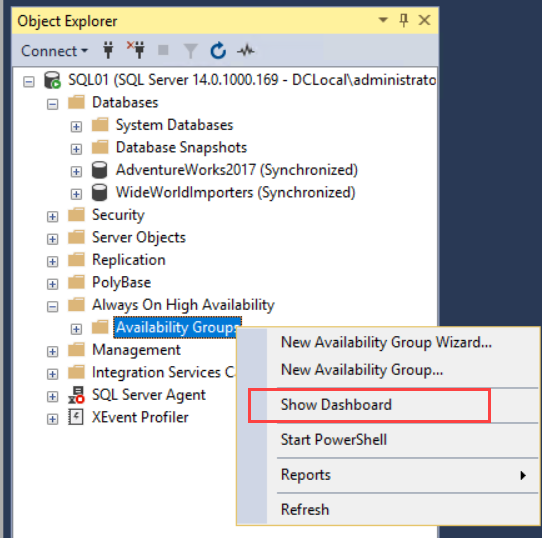542x538 pixels.
Task: Click the Databases folder icon
Action: [76, 102]
